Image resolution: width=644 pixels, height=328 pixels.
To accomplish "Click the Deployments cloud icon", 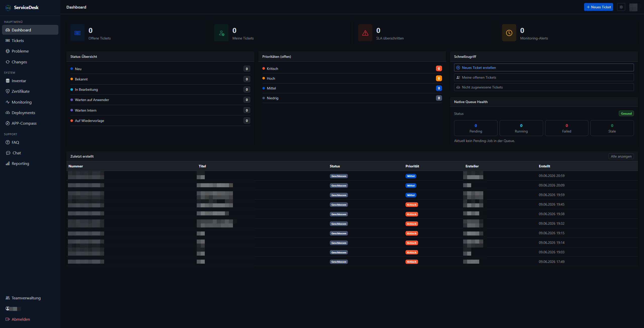I will pos(8,113).
